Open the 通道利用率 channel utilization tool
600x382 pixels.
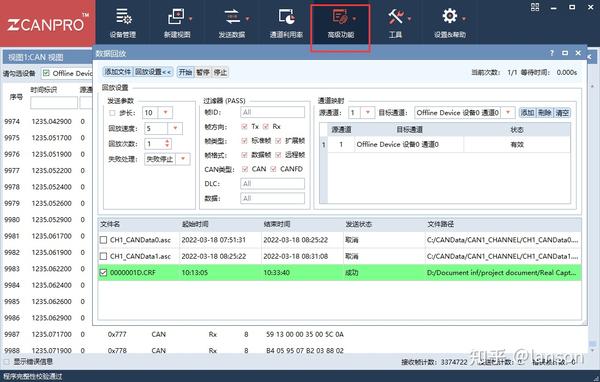coord(286,23)
